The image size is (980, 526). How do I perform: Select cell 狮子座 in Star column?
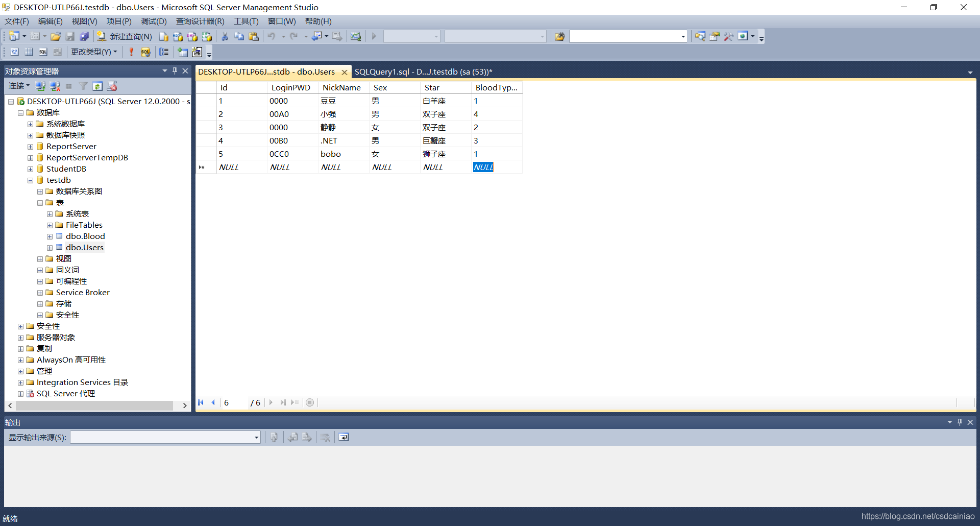(x=446, y=154)
